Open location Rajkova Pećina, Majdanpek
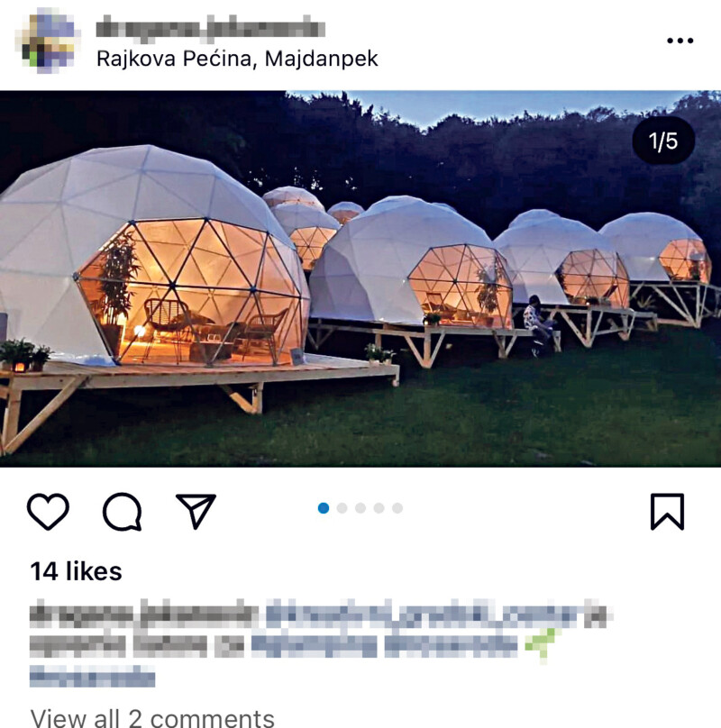 click(237, 59)
